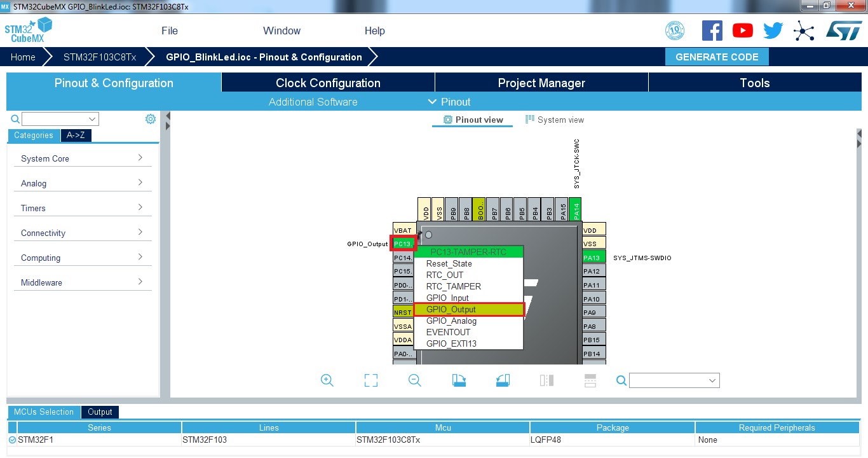
Task: Switch to System view
Action: tap(554, 120)
